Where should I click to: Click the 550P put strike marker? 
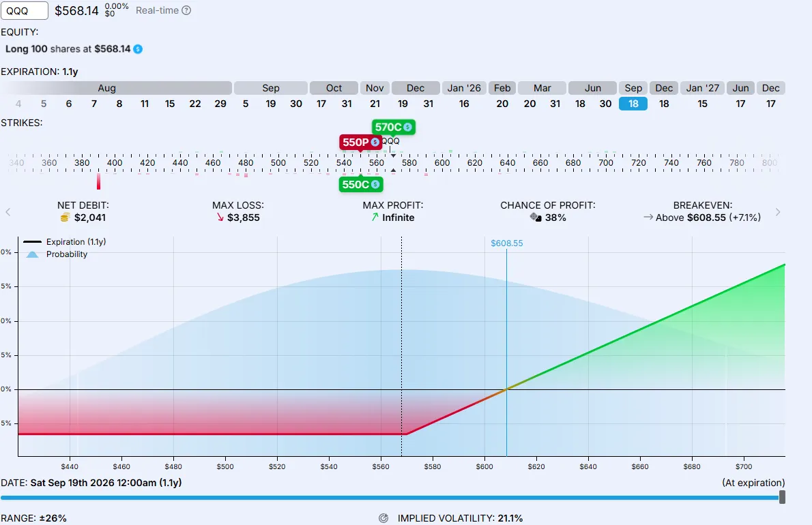click(x=360, y=142)
